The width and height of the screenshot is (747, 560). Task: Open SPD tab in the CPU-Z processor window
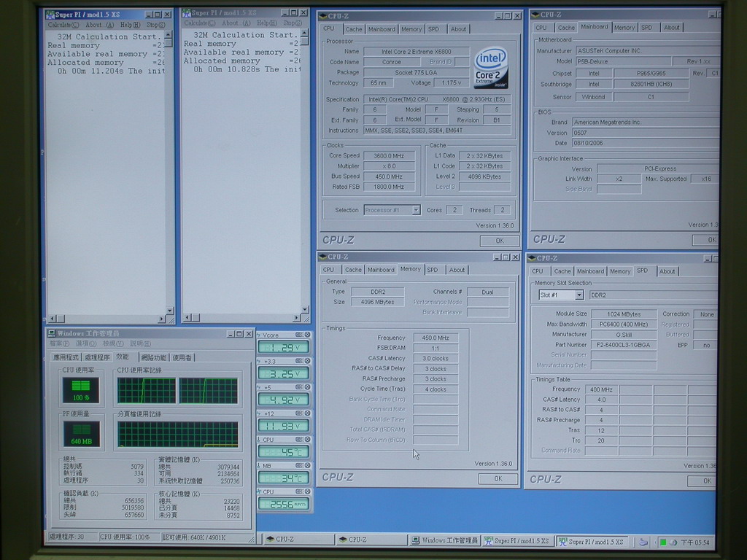pos(433,29)
